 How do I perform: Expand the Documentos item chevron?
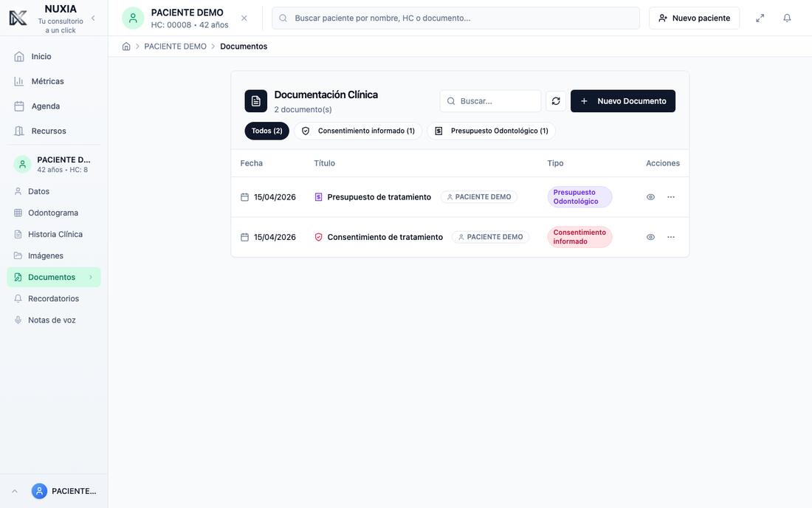click(91, 277)
